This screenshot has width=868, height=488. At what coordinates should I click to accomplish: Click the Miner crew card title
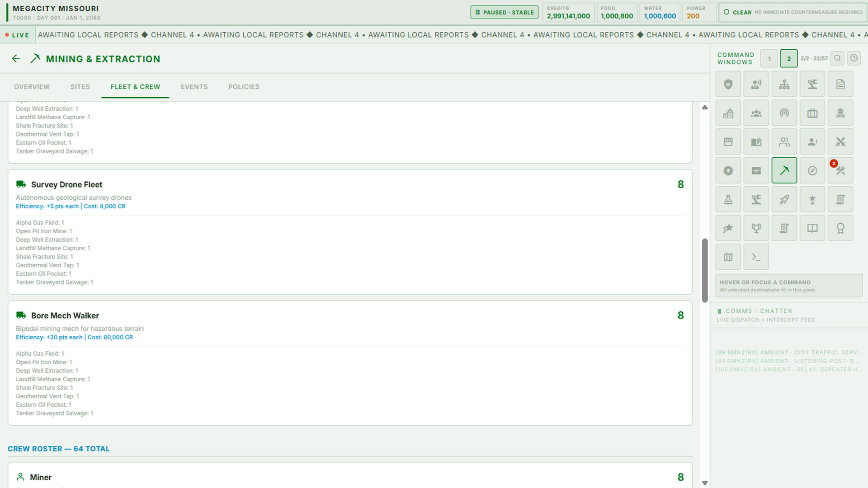point(41,477)
